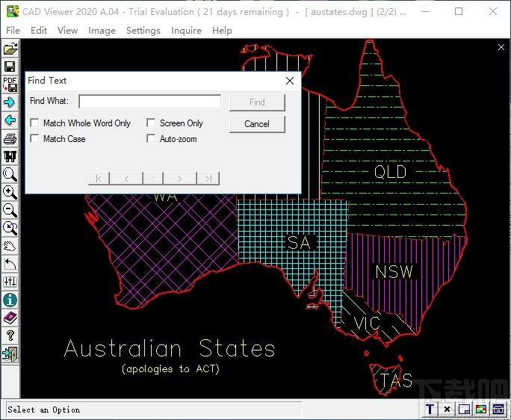511x420 pixels.
Task: Open a drawing file with folder icon
Action: coord(10,49)
